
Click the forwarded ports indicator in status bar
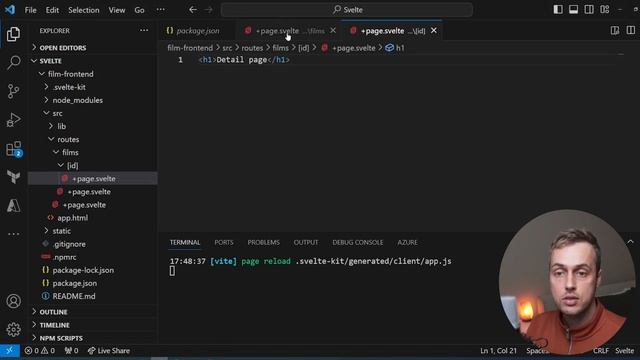(71, 351)
